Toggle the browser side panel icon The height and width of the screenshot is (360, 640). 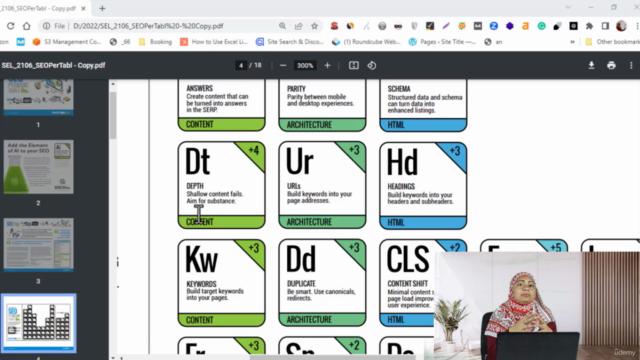[x=605, y=26]
